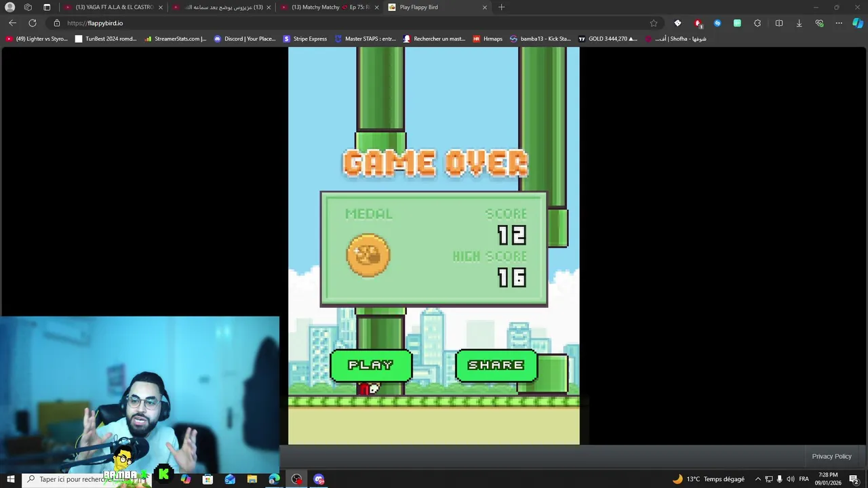Open Microsoft Edge in taskbar
This screenshot has width=868, height=488.
274,479
